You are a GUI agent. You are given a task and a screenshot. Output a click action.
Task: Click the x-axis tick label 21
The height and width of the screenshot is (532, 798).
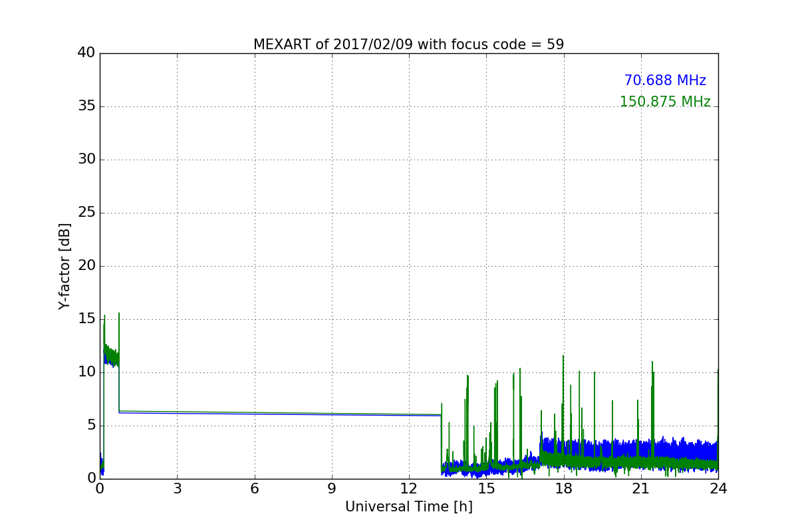coord(641,488)
